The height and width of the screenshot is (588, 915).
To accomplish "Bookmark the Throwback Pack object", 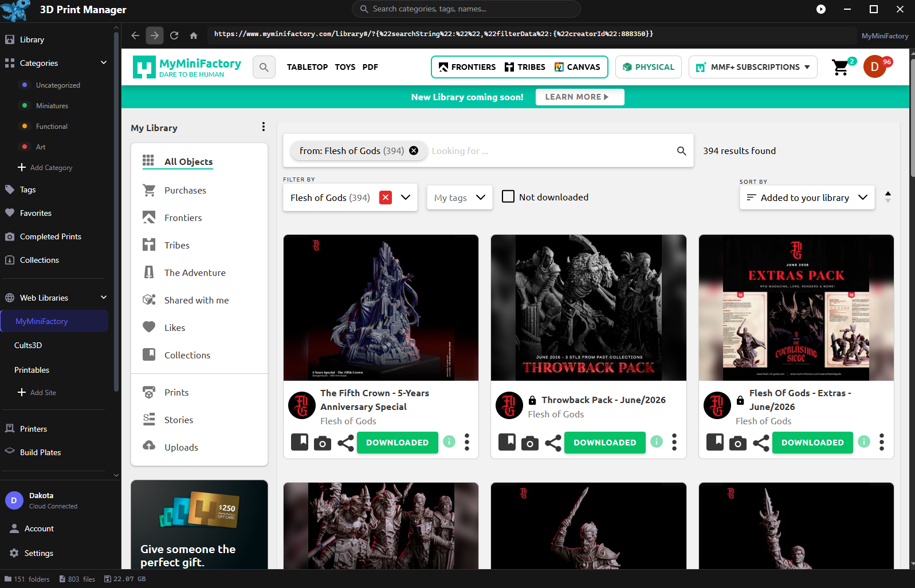I will click(507, 442).
